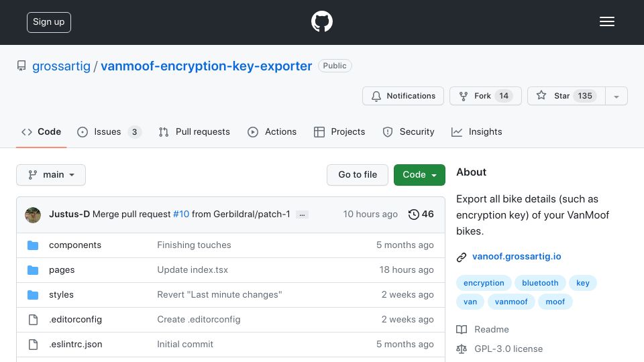644x362 pixels.
Task: Click the styles folder icon
Action: pos(33,295)
